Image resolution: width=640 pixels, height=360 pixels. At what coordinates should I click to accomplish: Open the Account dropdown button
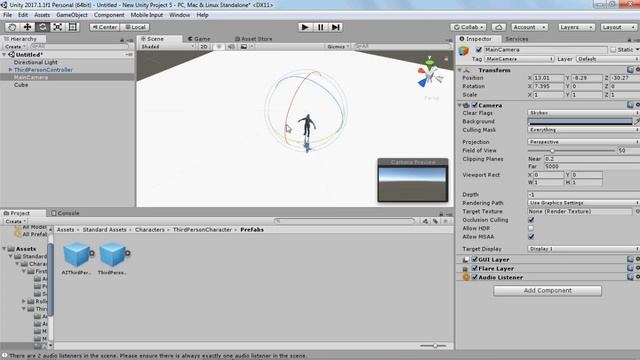click(x=529, y=27)
